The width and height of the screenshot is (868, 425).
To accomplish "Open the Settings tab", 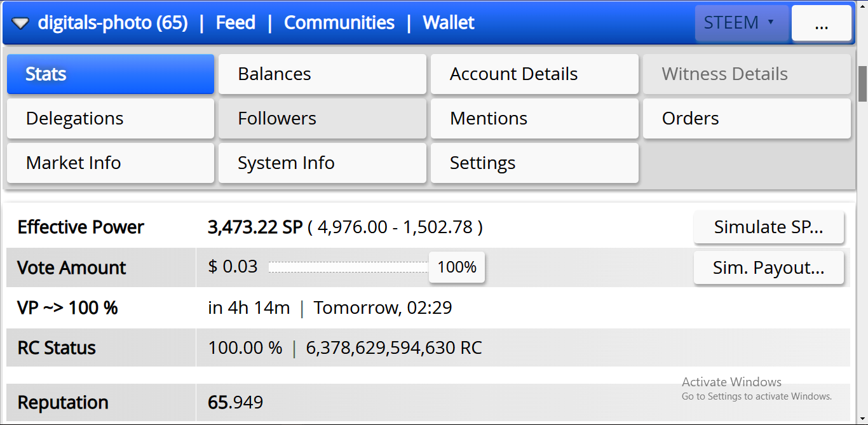I will click(x=534, y=163).
